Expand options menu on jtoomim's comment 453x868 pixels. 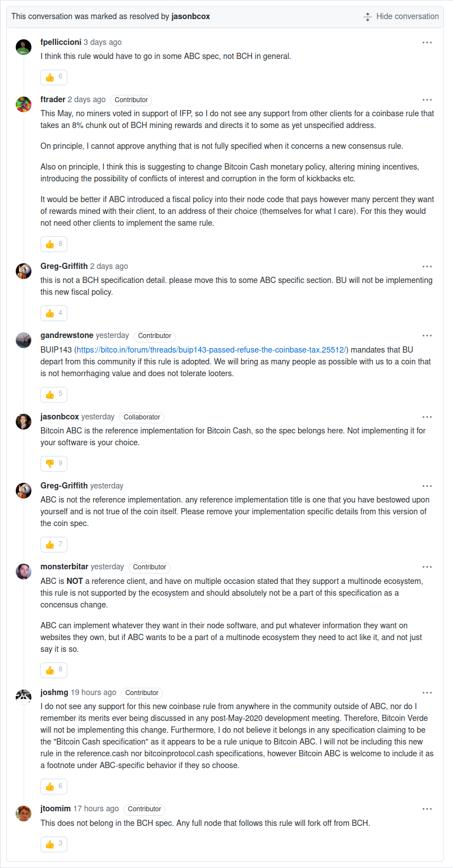tap(427, 809)
